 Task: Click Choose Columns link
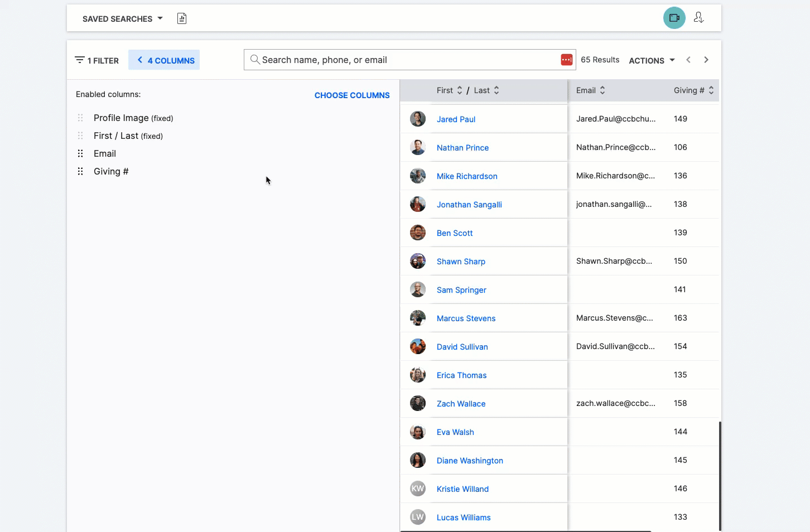click(x=352, y=95)
